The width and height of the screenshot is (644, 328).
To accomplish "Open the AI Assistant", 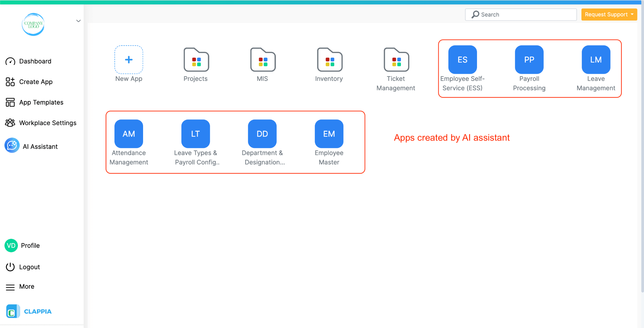I will point(40,146).
